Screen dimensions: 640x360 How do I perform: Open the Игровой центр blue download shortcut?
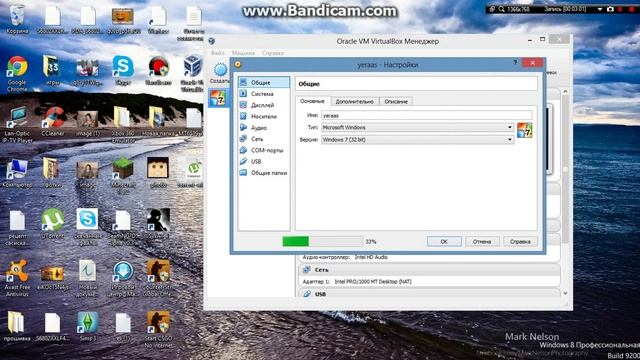click(x=123, y=278)
